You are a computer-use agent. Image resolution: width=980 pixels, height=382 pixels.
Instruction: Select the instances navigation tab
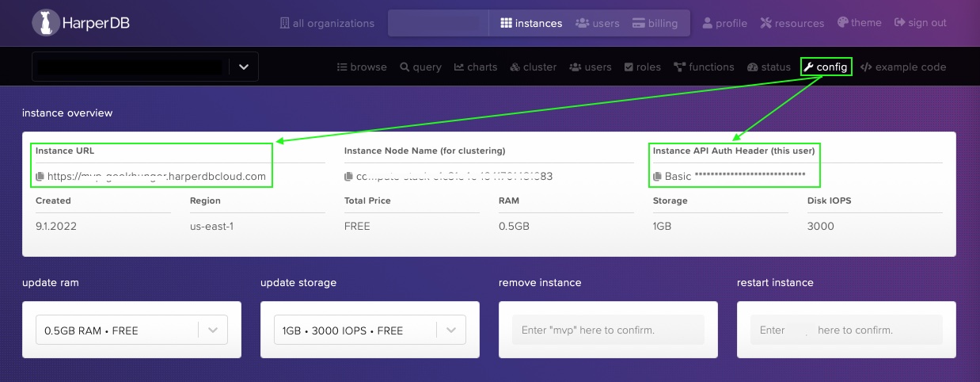click(531, 23)
